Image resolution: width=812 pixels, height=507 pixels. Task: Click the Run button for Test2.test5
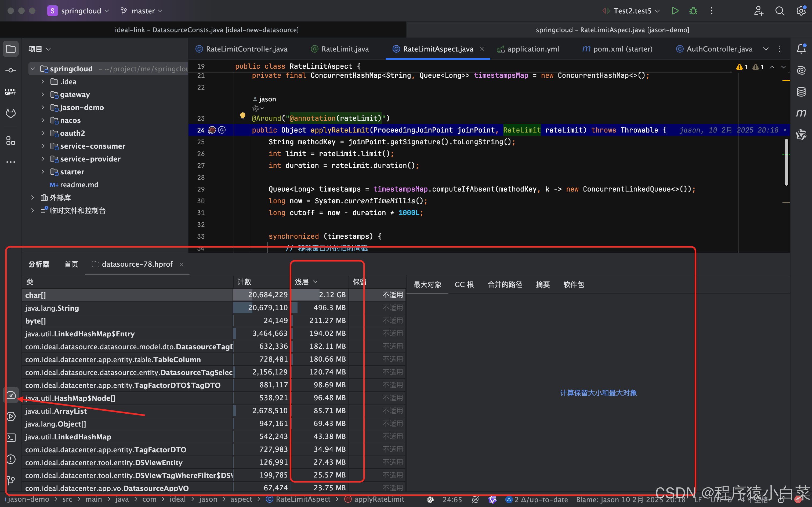(675, 11)
